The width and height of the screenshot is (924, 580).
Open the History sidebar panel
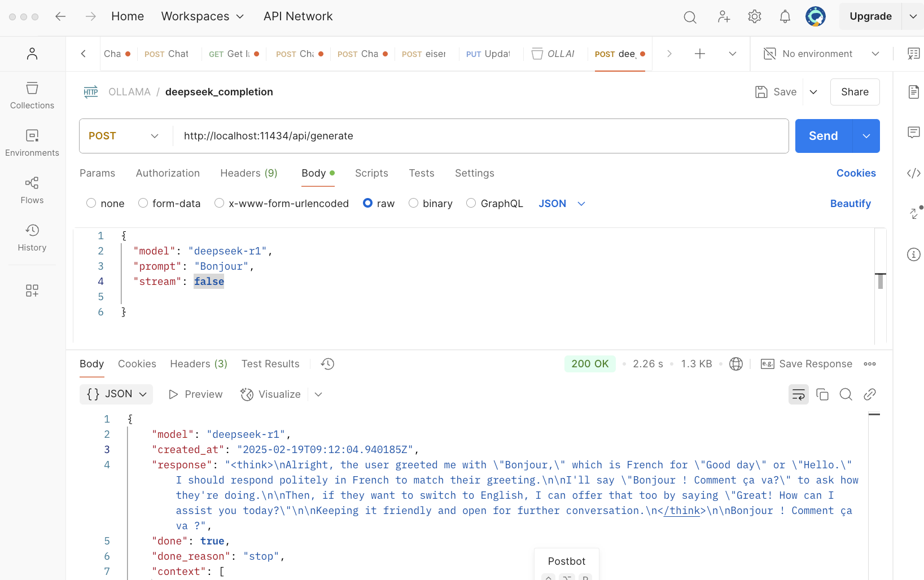[32, 238]
